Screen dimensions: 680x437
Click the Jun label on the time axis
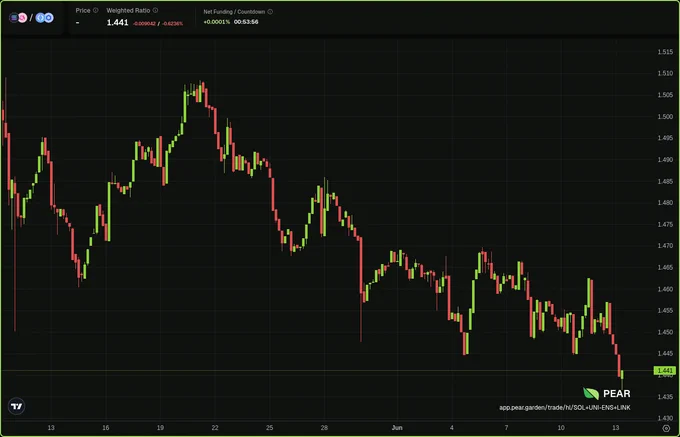click(397, 428)
